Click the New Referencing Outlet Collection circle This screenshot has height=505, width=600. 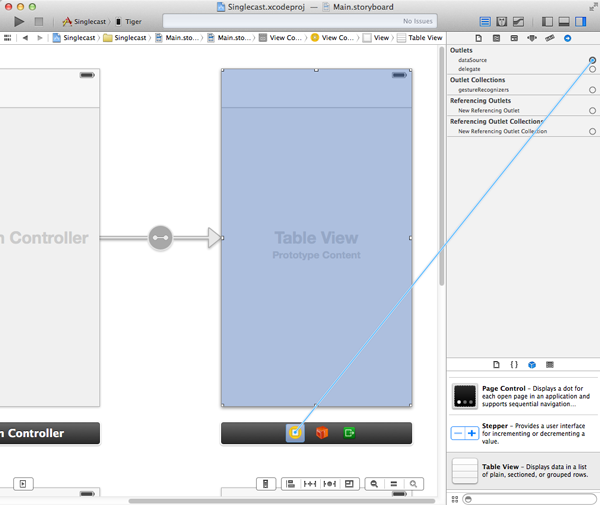point(592,131)
